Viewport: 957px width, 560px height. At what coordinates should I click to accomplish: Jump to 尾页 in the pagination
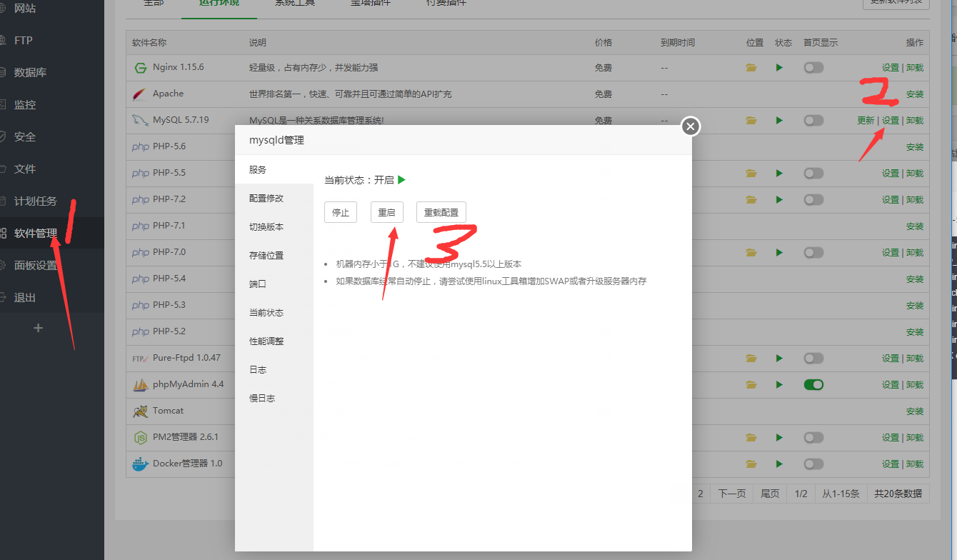(770, 494)
